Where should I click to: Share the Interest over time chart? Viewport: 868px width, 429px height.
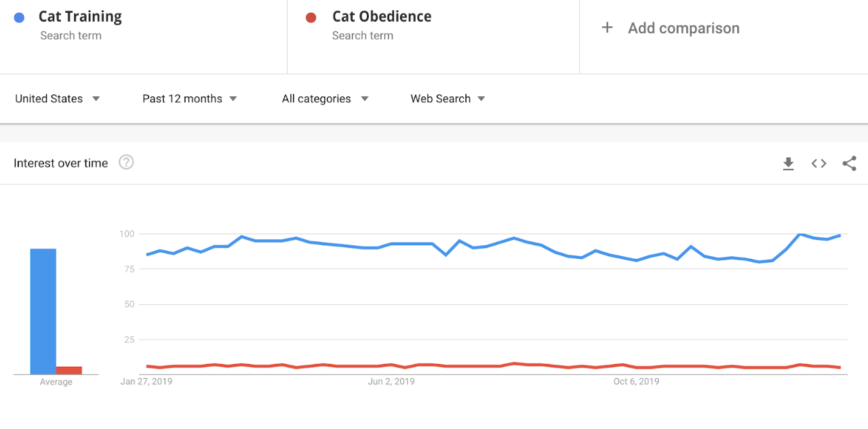(x=849, y=163)
